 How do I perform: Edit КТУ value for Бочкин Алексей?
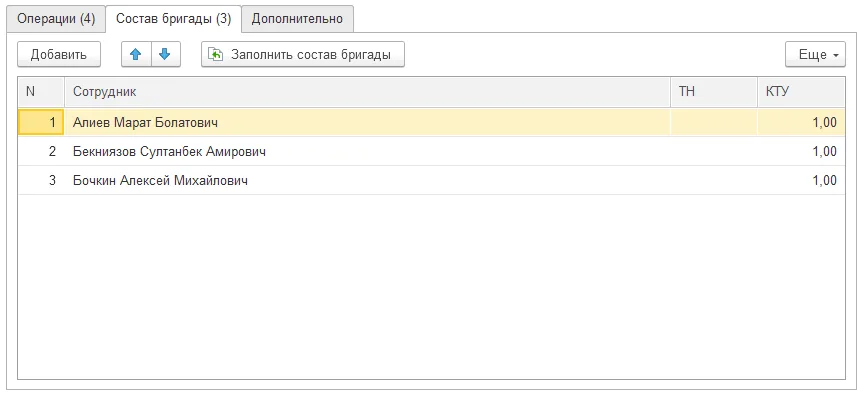(801, 180)
